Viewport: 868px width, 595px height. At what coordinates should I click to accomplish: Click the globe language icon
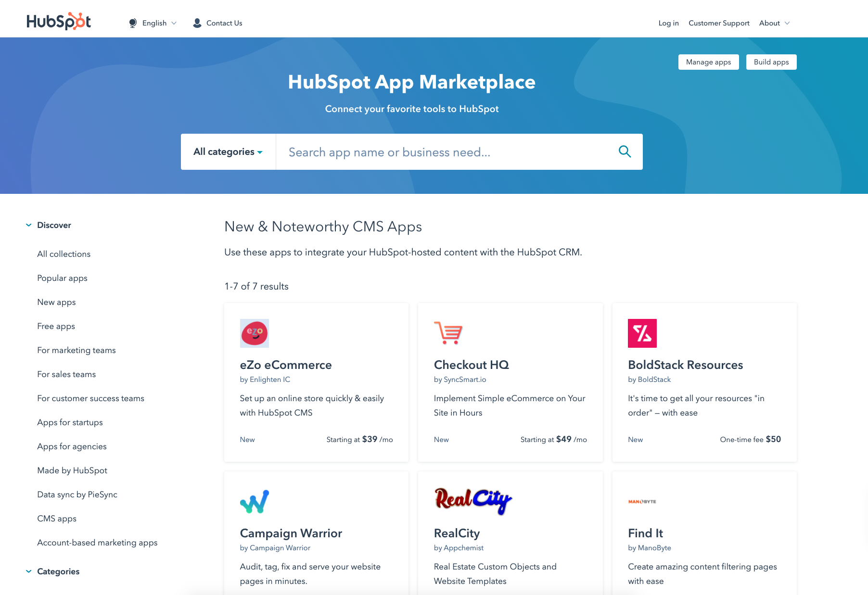point(133,23)
